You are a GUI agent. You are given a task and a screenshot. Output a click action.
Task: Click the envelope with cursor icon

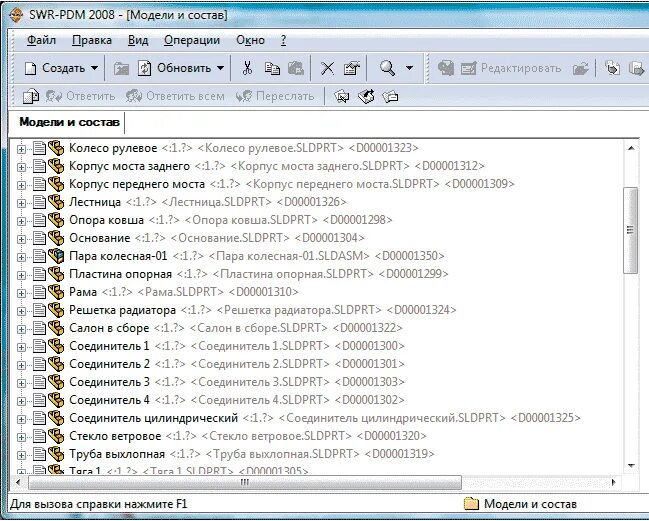(341, 97)
